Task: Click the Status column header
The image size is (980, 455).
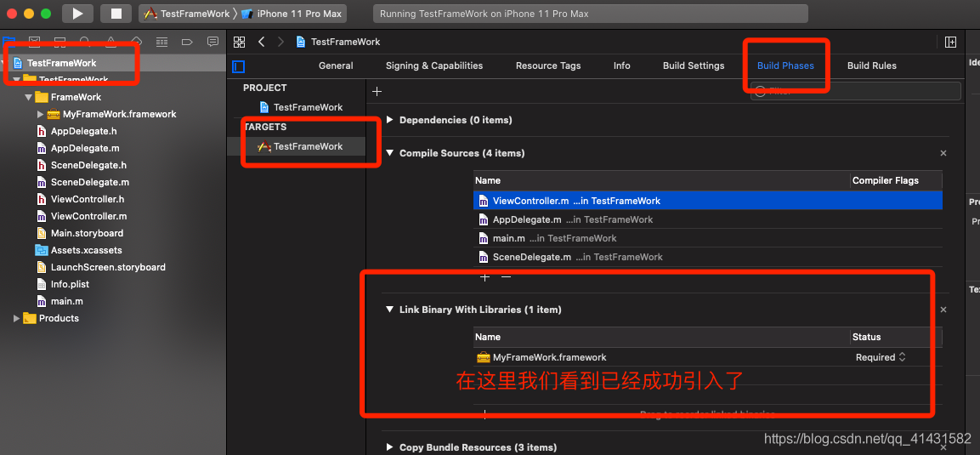Action: point(866,337)
